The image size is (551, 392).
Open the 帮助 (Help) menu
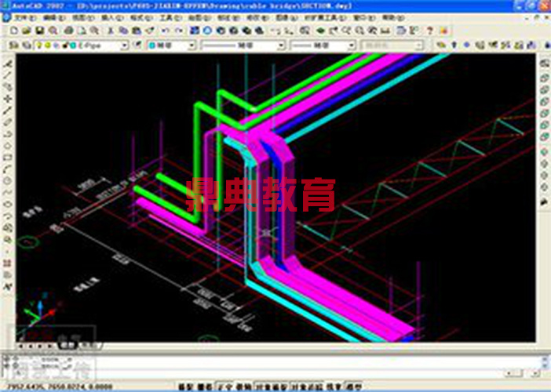pos(389,16)
